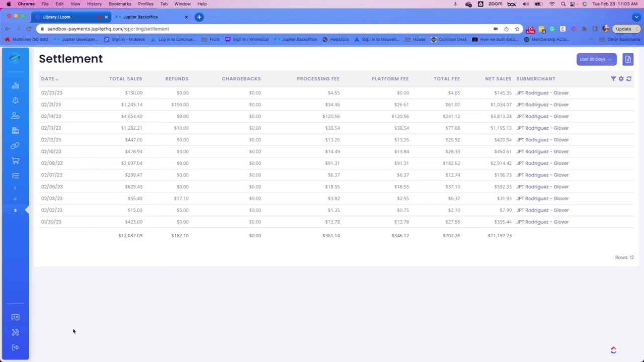Open Chrome extensions puzzle icon
The height and width of the screenshot is (362, 644).
[584, 29]
